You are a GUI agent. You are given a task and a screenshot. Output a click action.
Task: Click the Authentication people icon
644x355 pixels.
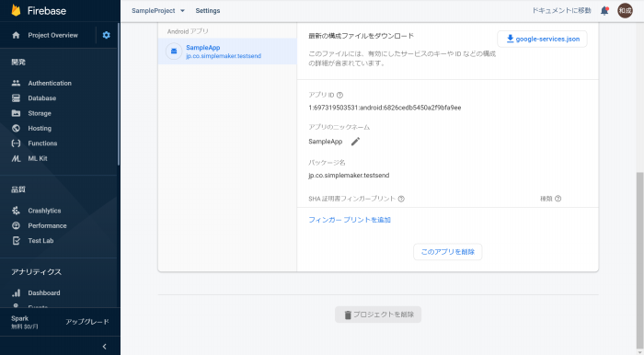pos(16,83)
